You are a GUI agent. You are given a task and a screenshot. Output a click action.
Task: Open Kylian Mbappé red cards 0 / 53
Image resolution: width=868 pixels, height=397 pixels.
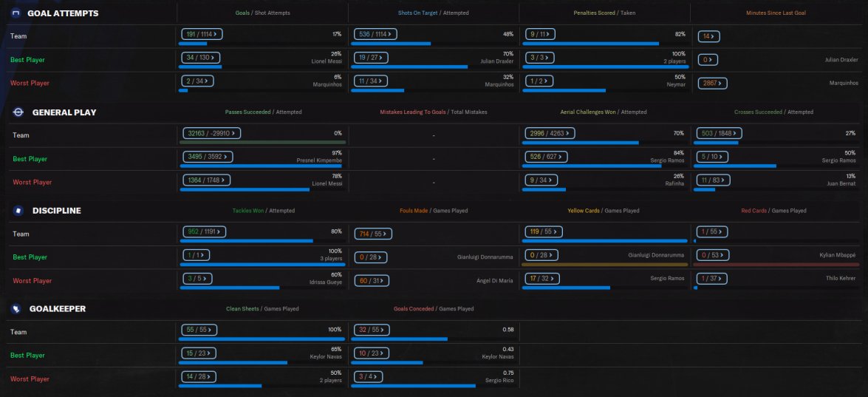(712, 255)
